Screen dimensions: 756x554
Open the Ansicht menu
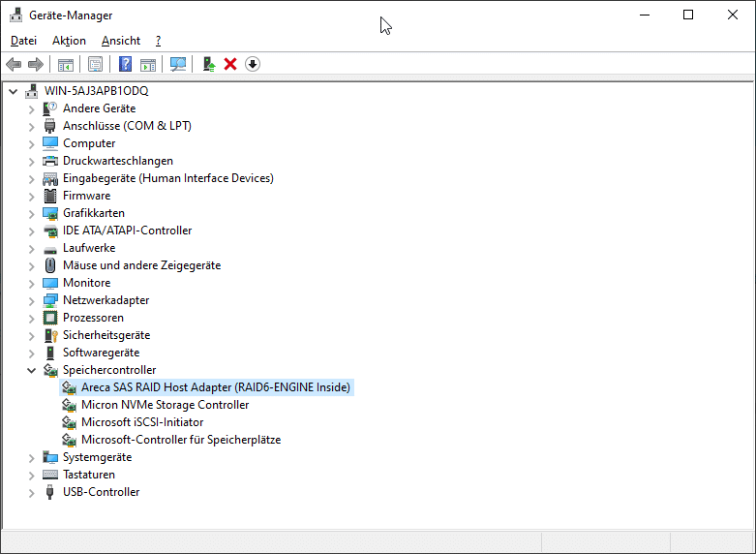tap(120, 41)
